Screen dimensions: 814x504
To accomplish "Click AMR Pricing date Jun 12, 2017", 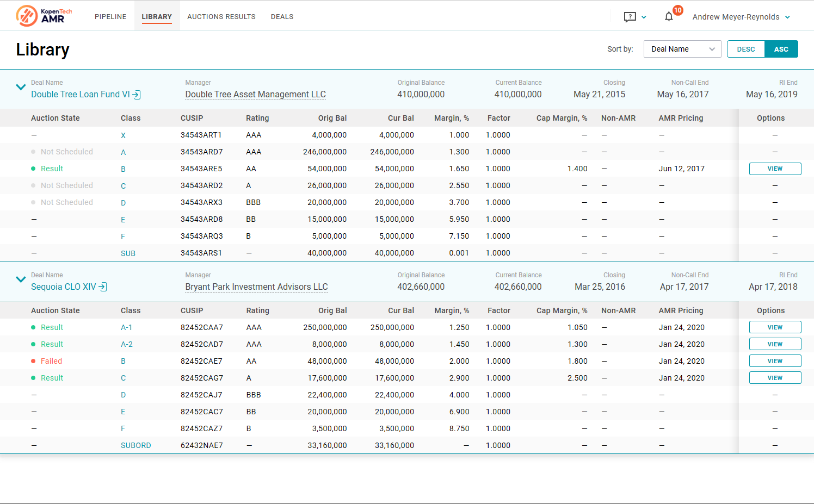I will pos(681,169).
